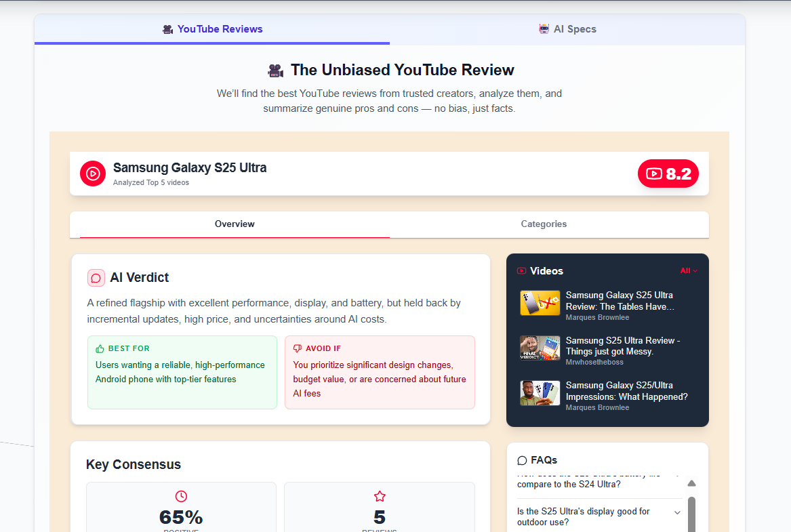
Task: Open Samsung Galaxy S25/Ultra Impressions video title
Action: 626,391
